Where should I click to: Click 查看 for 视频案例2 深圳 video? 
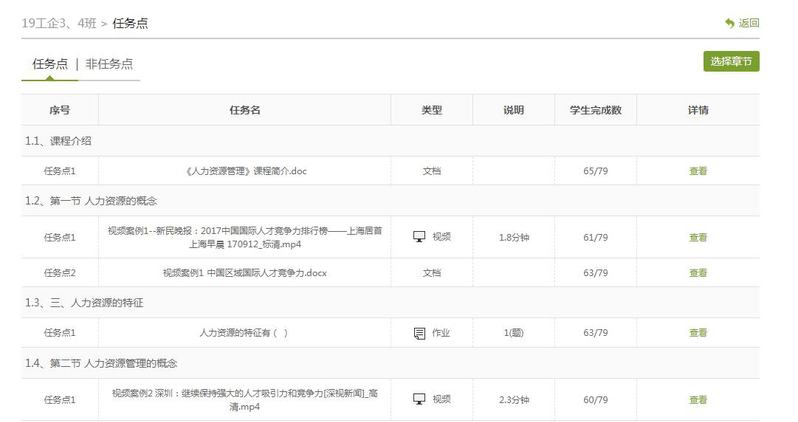click(697, 399)
